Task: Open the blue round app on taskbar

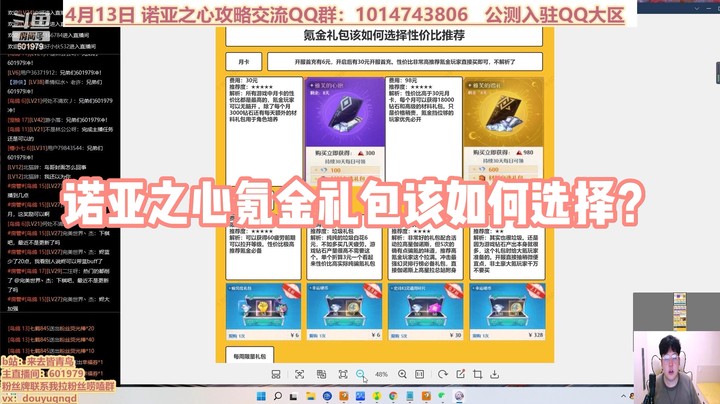Action: pos(327,396)
